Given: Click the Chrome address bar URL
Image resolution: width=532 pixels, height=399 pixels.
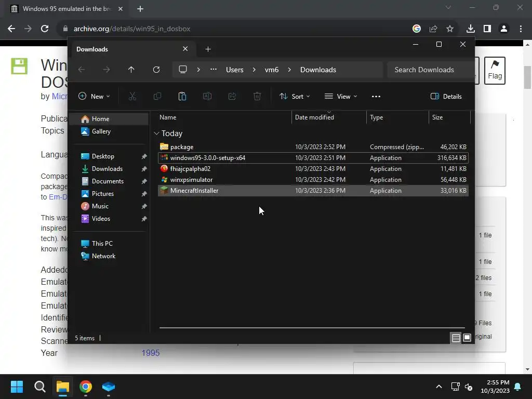Looking at the screenshot, I should pos(132,29).
